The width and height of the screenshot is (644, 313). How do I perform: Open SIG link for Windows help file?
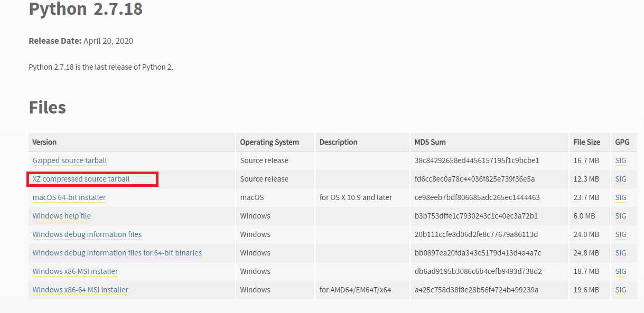621,216
